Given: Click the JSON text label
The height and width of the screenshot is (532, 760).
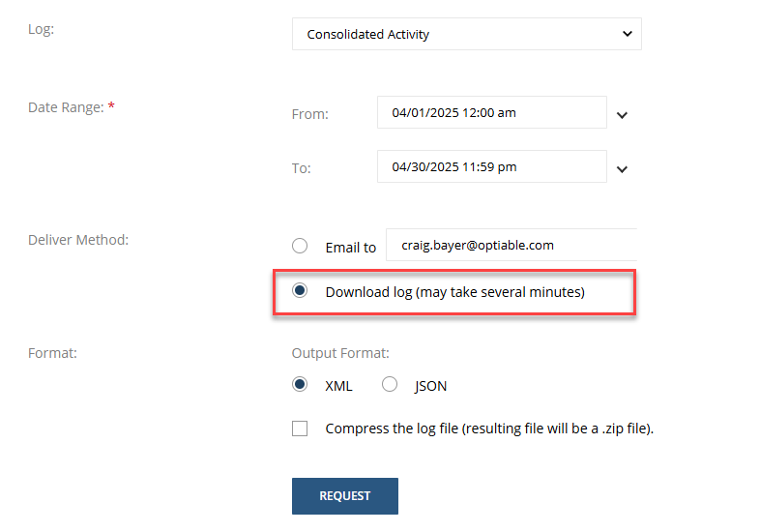Looking at the screenshot, I should tap(430, 386).
